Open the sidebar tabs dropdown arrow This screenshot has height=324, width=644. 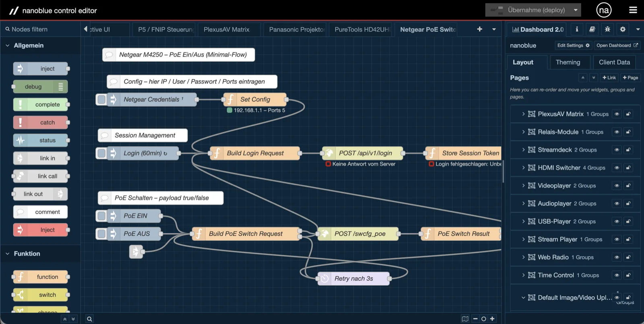coord(638,29)
